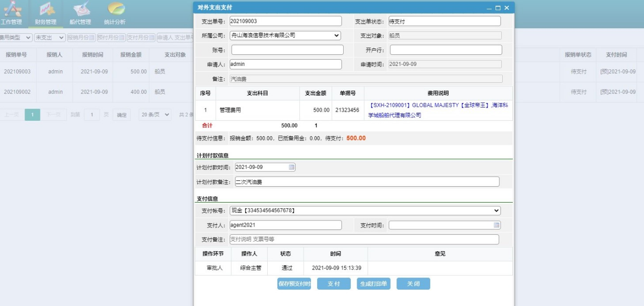Open the 支付帐号 account dropdown

coord(365,211)
